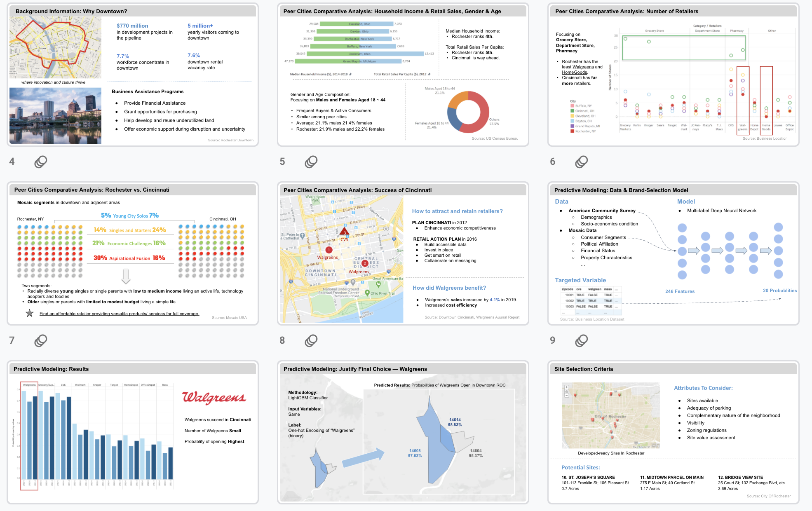Click the Walgreens logo on the Results slide
The width and height of the screenshot is (812, 511).
click(x=214, y=397)
